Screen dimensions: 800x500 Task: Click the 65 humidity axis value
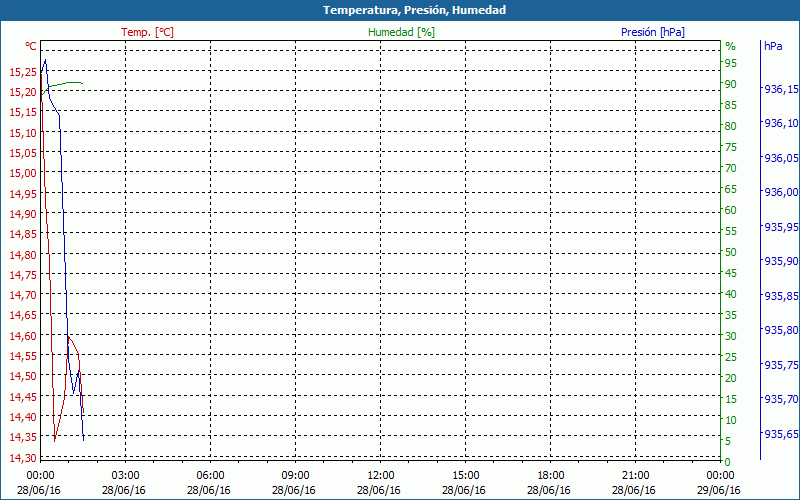click(x=731, y=189)
